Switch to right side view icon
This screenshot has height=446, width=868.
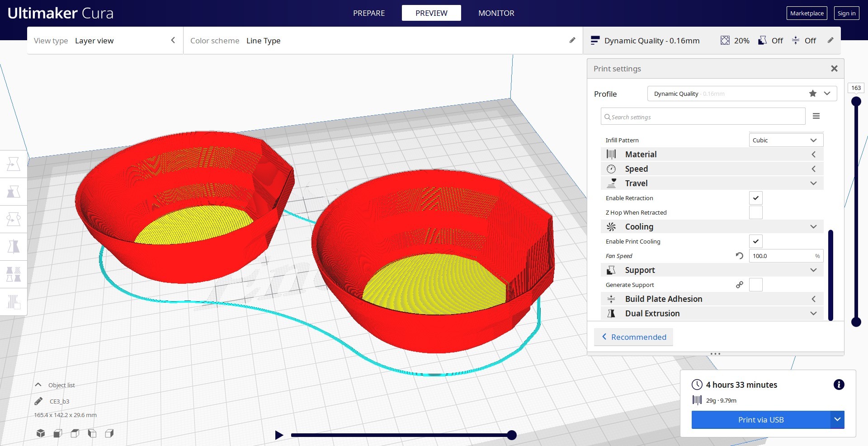[x=109, y=433]
